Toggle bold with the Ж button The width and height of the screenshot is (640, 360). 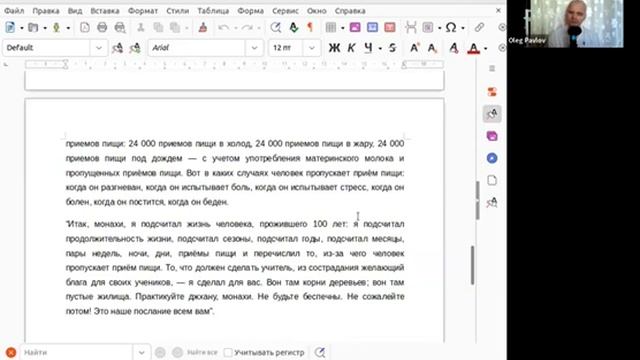pyautogui.click(x=334, y=48)
